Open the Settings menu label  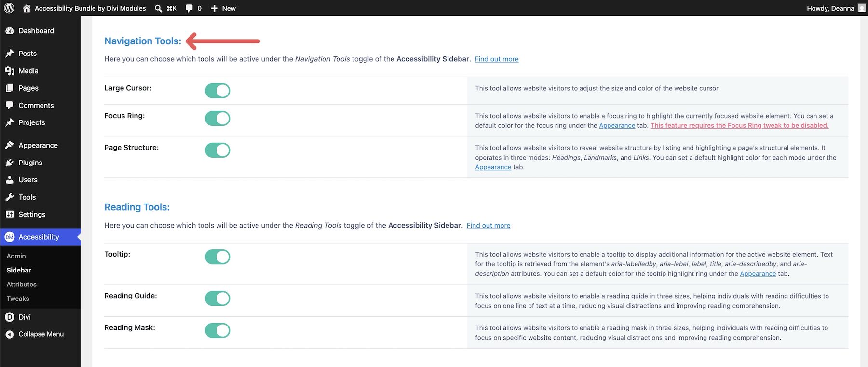click(x=32, y=214)
